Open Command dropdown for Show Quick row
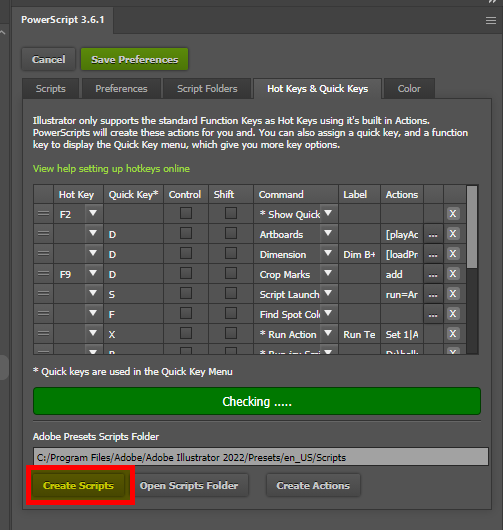The height and width of the screenshot is (530, 503). coord(328,213)
